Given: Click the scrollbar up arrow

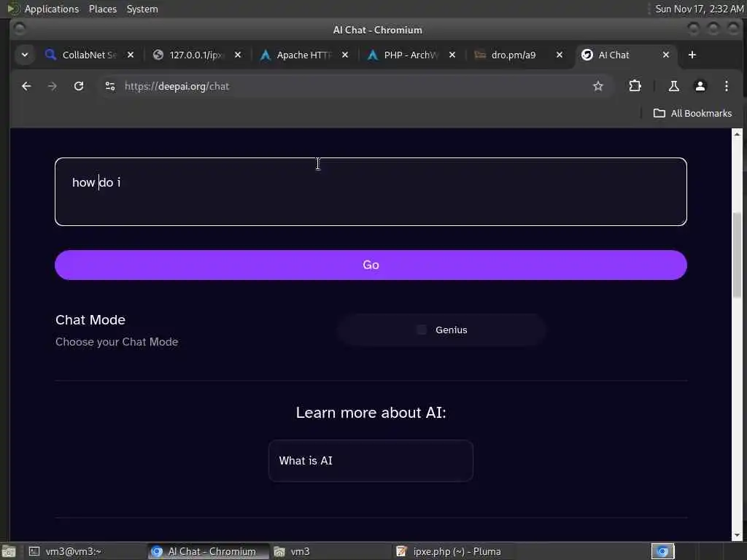Looking at the screenshot, I should coord(737,134).
